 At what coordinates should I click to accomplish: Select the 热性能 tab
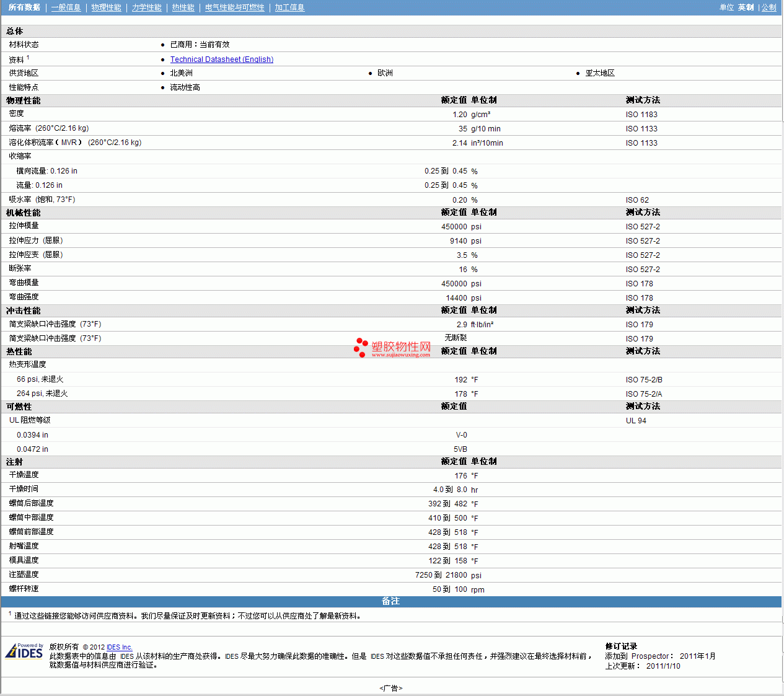(183, 7)
